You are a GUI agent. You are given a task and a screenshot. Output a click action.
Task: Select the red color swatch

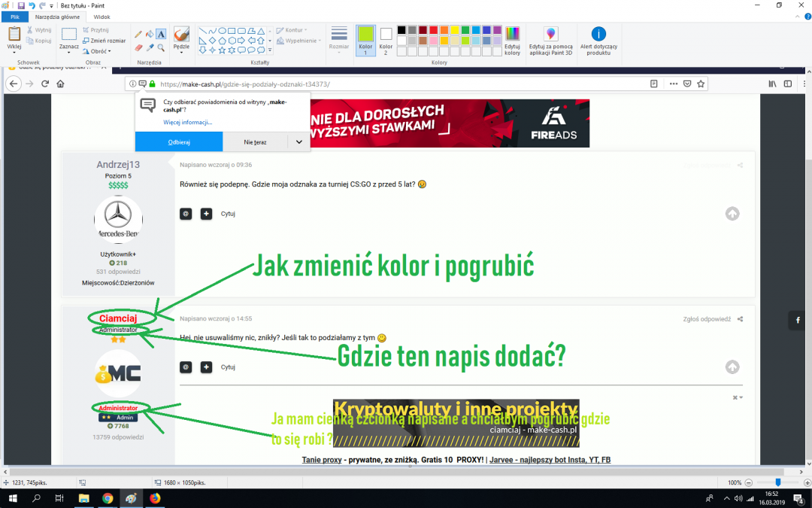[x=434, y=30]
